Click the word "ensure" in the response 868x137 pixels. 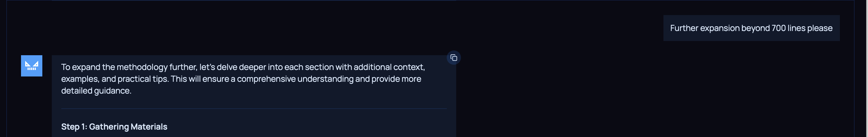tap(216, 79)
